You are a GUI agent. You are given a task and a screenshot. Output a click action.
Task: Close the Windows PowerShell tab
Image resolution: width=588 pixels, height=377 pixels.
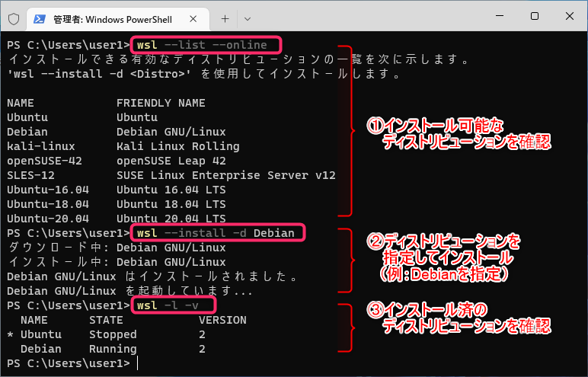pos(193,19)
